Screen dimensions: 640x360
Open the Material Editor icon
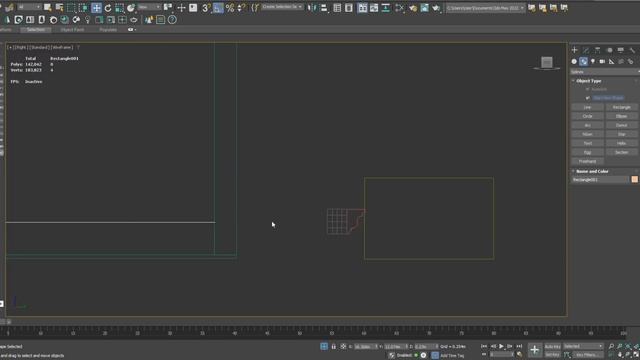[x=400, y=8]
